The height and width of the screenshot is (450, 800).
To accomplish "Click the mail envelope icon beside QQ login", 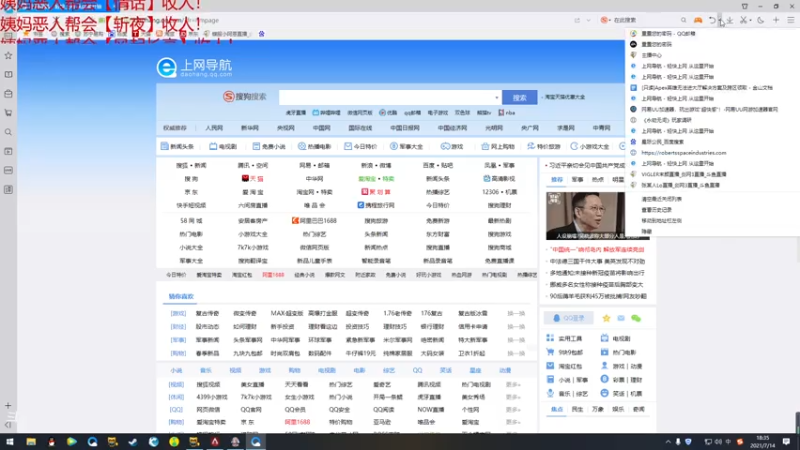I will tap(621, 318).
